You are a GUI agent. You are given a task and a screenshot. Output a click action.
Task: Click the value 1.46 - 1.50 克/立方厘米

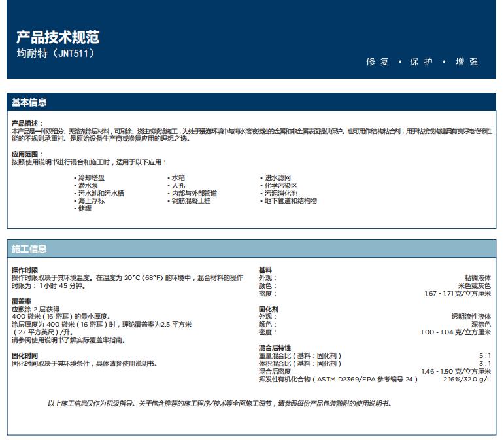click(456, 371)
